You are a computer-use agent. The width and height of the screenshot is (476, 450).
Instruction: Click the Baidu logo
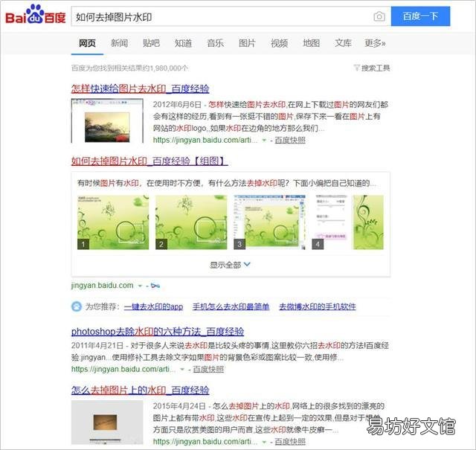pos(36,14)
